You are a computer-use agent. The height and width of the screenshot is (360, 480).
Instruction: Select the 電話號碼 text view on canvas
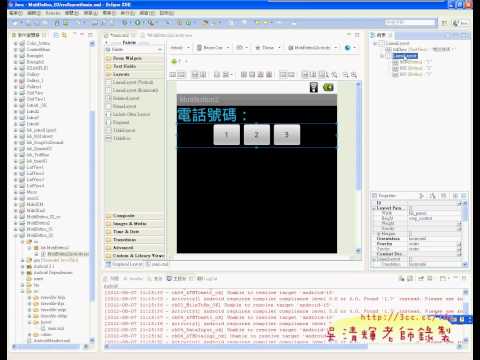pyautogui.click(x=212, y=115)
